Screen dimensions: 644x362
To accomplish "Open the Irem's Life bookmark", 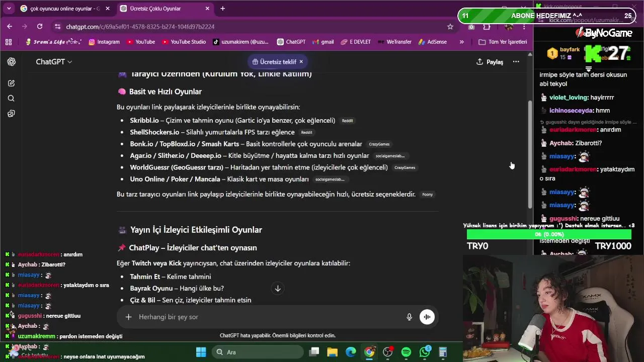I will pyautogui.click(x=53, y=42).
